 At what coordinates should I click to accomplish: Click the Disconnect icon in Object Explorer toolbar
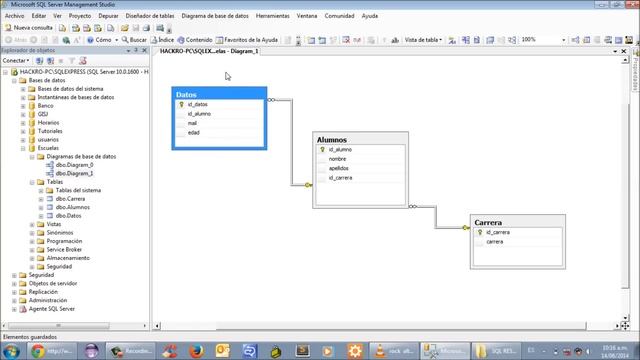click(50, 61)
